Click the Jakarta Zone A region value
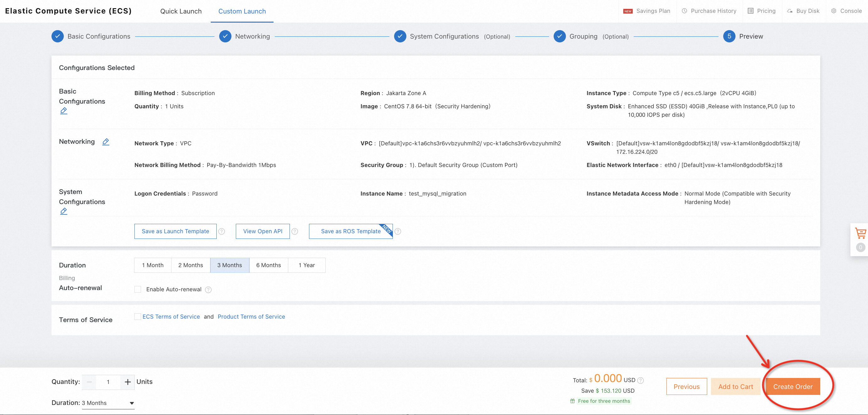The width and height of the screenshot is (868, 415). (x=406, y=93)
